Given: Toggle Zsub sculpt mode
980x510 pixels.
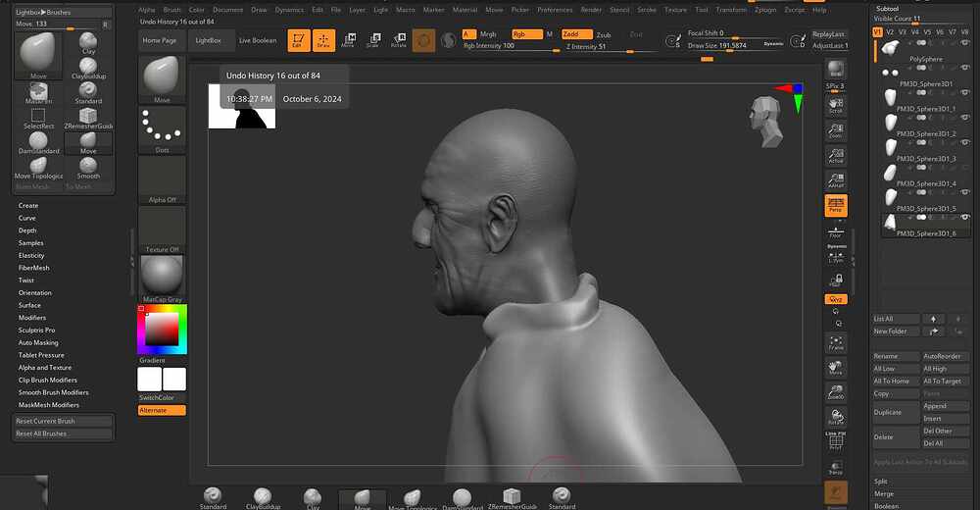Looking at the screenshot, I should pos(604,35).
